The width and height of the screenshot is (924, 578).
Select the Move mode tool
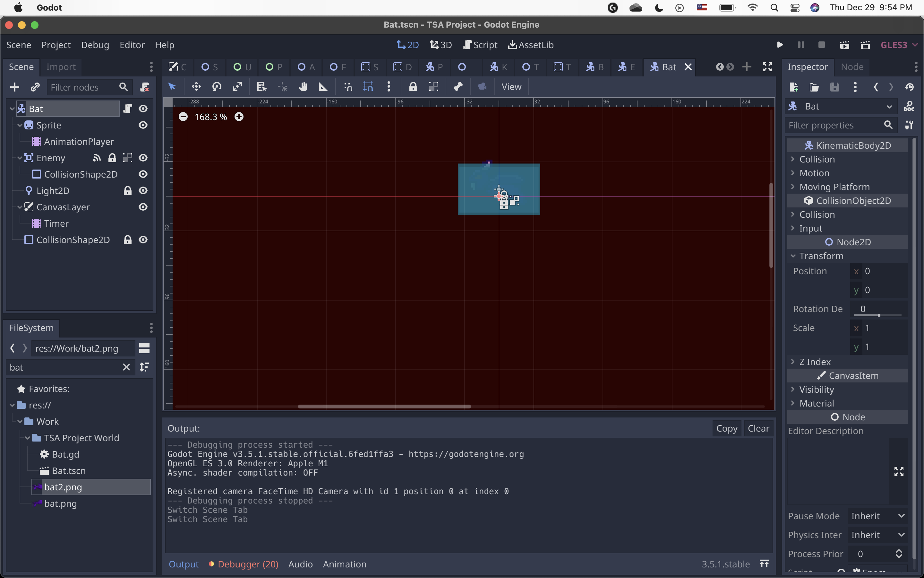[196, 87]
